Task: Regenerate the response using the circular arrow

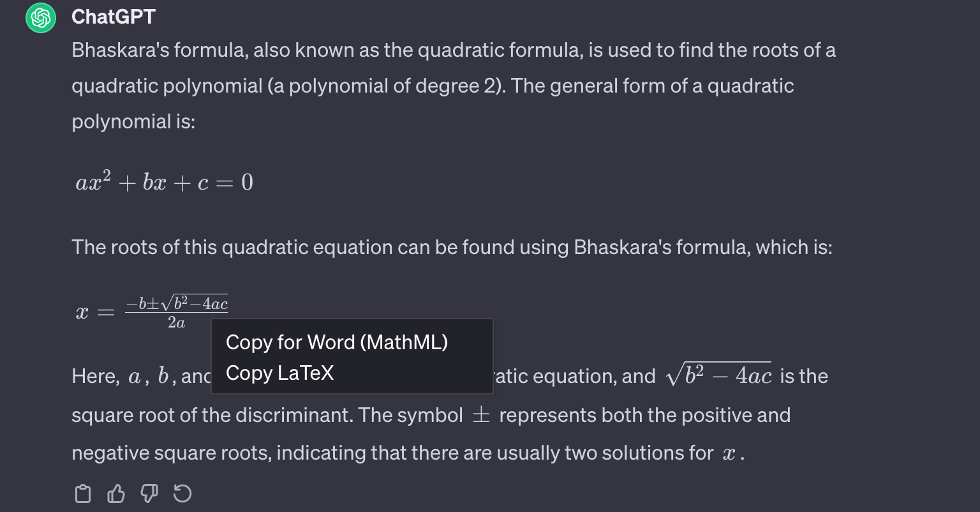Action: coord(182,493)
